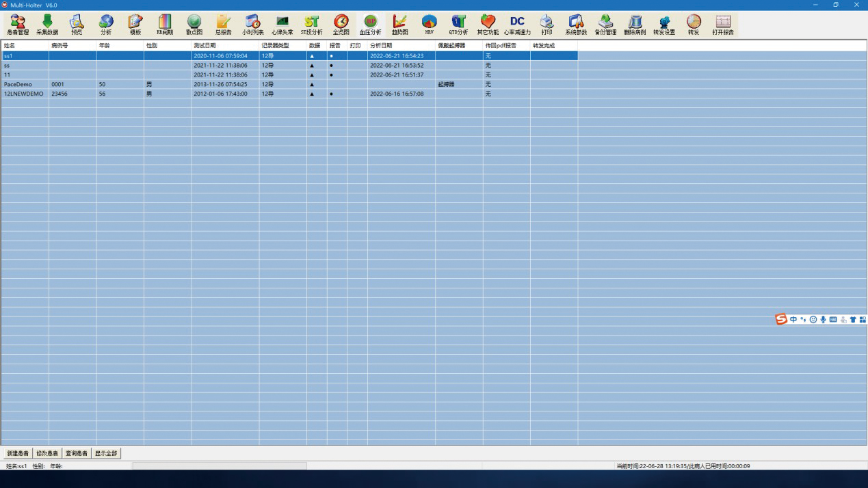Viewport: 868px width, 488px height.
Task: Open 打开报告 report icon
Action: (x=723, y=25)
